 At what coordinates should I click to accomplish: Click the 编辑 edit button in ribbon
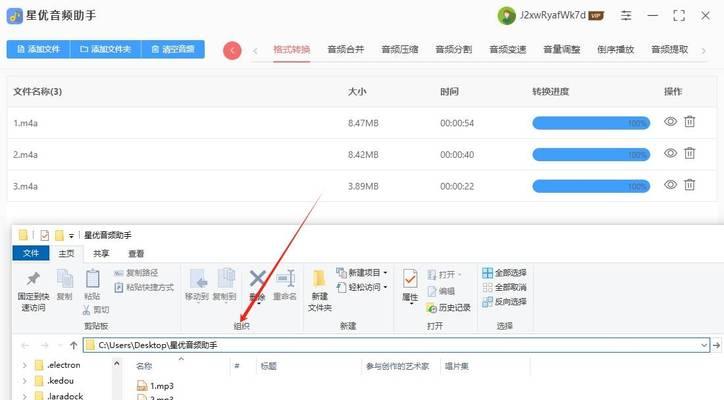(441, 291)
